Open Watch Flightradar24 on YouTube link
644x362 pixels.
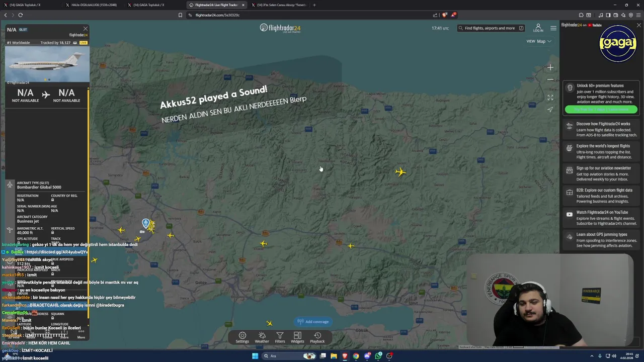coord(601,218)
